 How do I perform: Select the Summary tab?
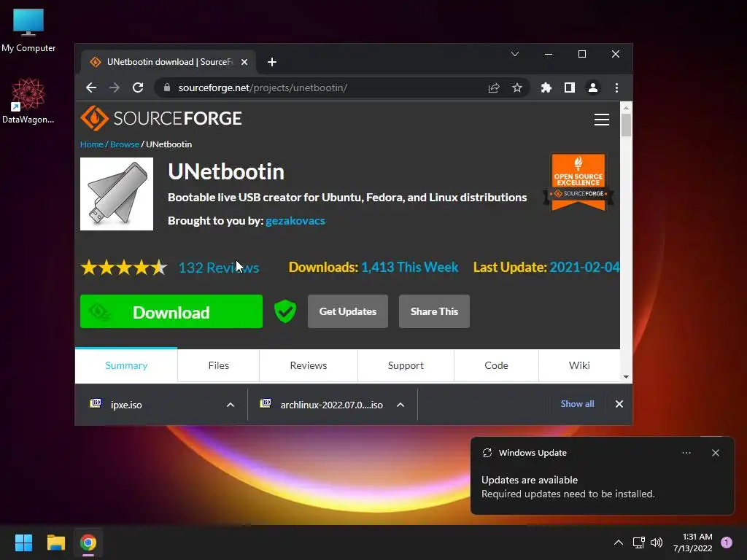tap(126, 365)
